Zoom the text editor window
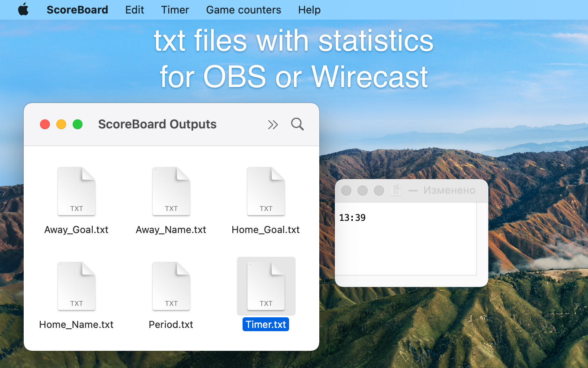 point(379,191)
